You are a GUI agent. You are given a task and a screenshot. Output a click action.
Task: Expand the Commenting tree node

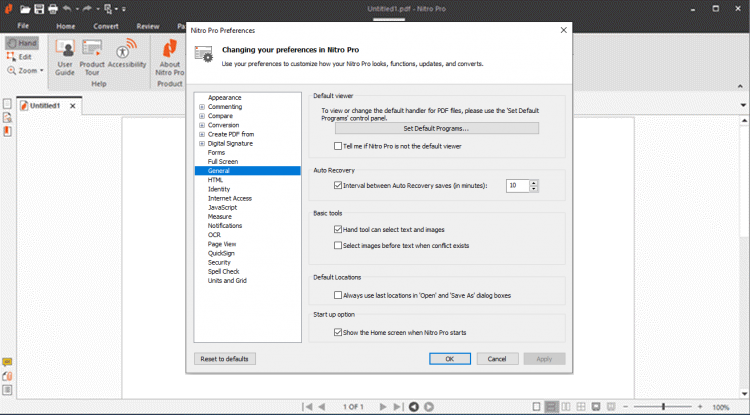(x=202, y=107)
